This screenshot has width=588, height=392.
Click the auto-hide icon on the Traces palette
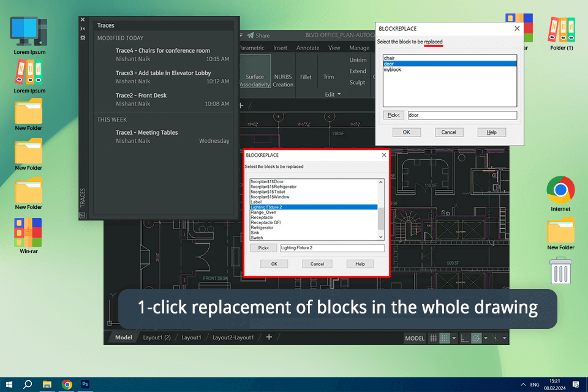click(83, 29)
